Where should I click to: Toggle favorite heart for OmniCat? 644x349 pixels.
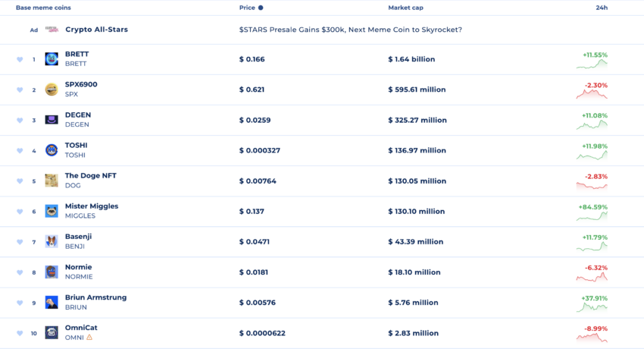pyautogui.click(x=20, y=333)
